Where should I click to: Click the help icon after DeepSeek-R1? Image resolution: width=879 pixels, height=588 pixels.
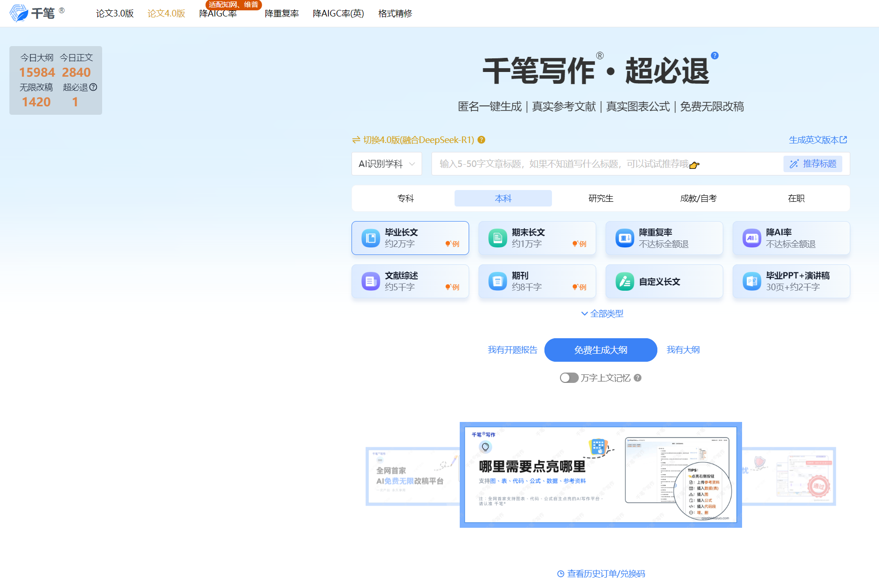point(481,140)
